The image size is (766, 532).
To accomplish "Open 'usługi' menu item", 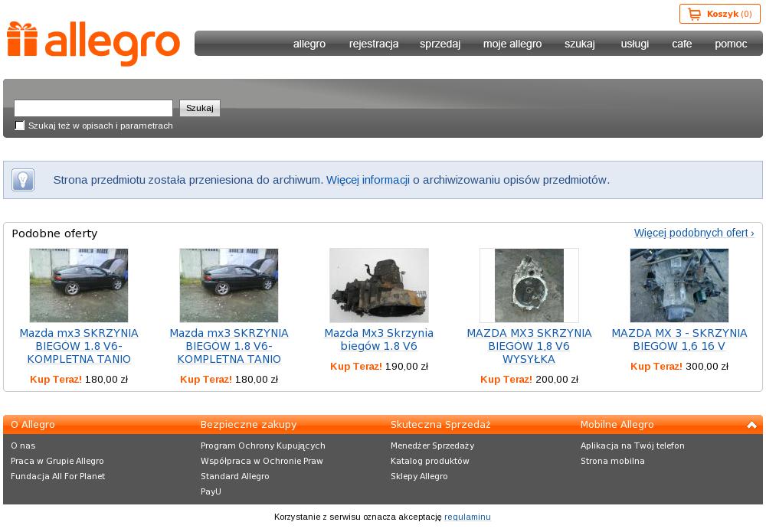I will tap(635, 44).
